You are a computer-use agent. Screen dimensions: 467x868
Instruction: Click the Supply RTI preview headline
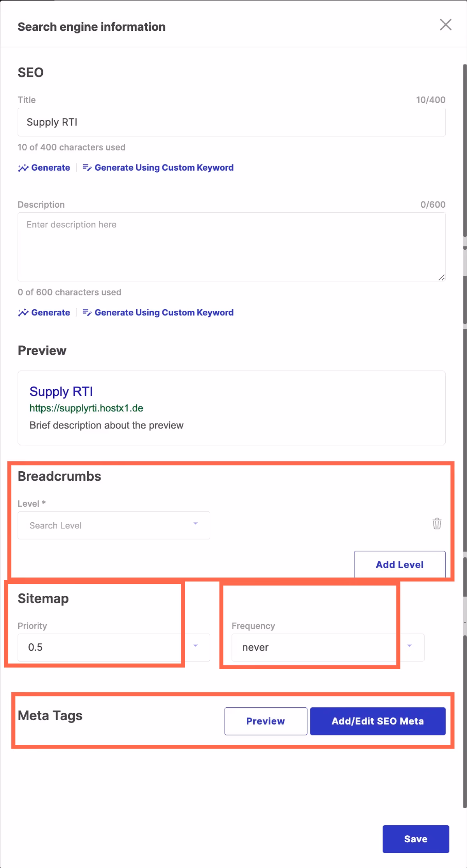(61, 391)
